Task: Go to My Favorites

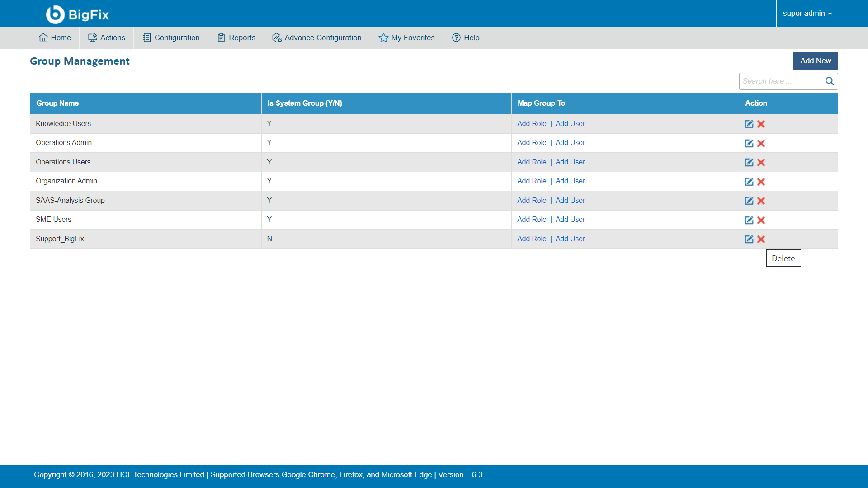Action: pos(406,38)
